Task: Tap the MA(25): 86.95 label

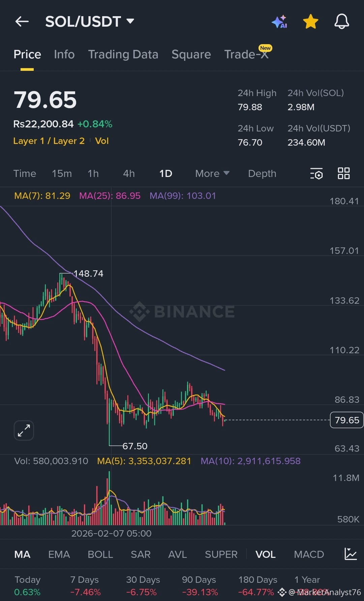Action: tap(110, 196)
